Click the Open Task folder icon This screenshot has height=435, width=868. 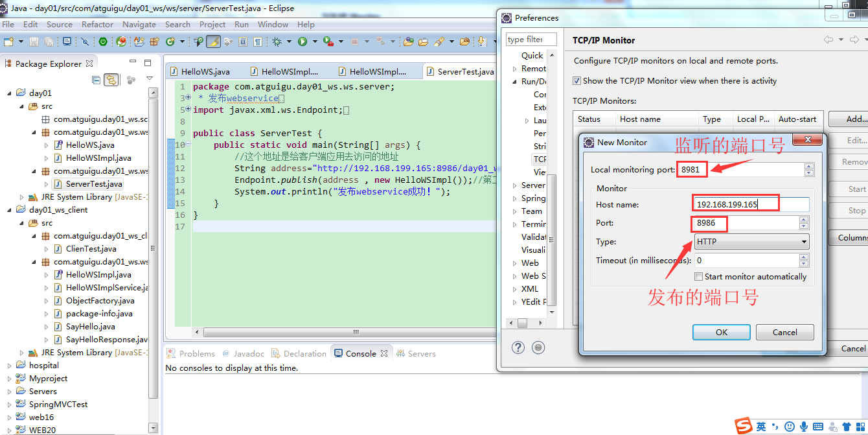coord(423,41)
